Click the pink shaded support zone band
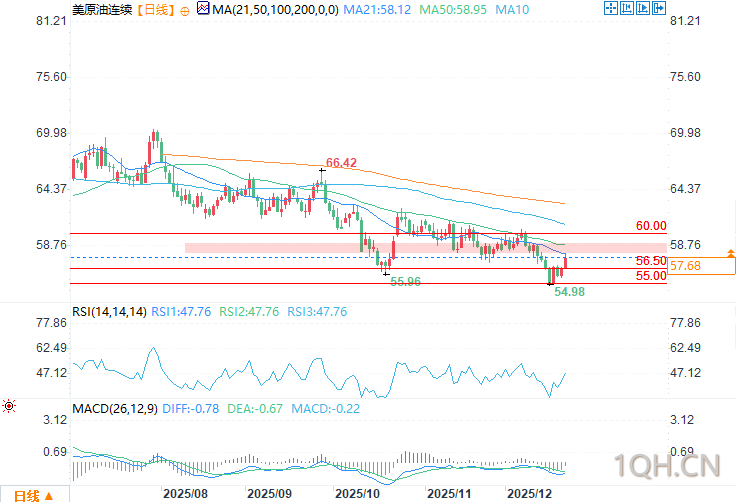The image size is (737, 502). (x=426, y=248)
